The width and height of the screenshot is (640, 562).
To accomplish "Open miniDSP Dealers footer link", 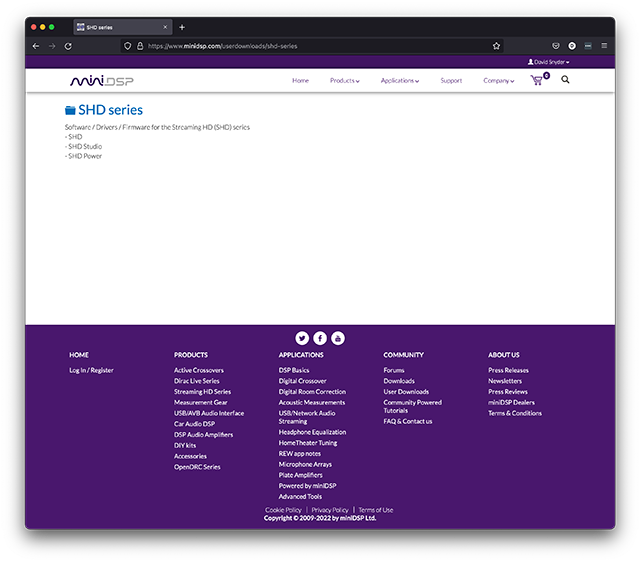I will pyautogui.click(x=511, y=402).
